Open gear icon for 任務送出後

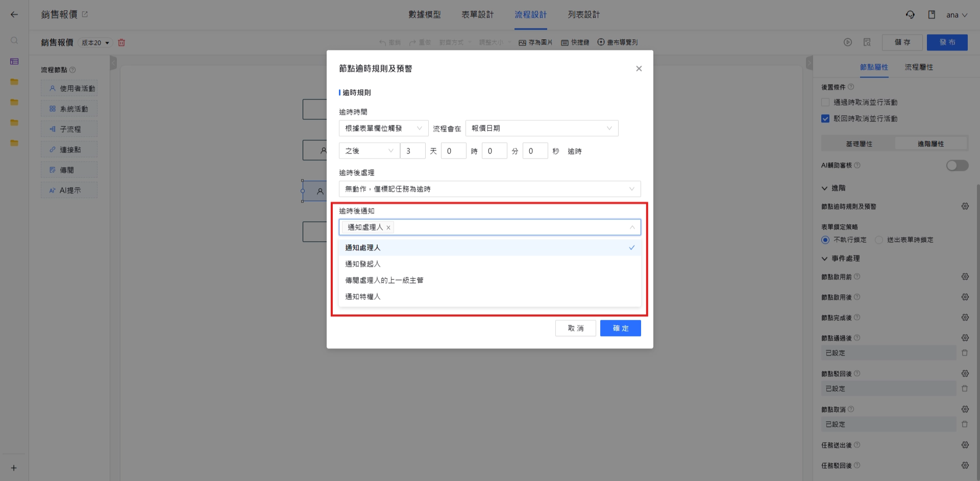tap(965, 445)
